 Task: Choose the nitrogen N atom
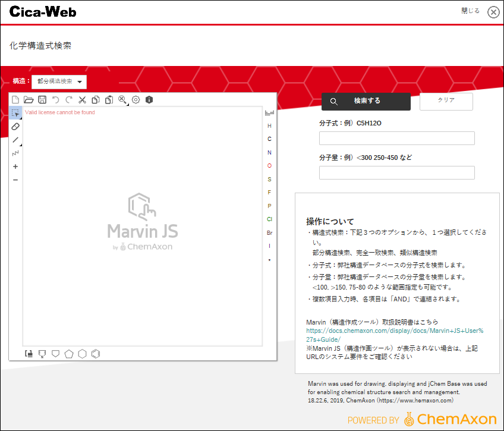coord(269,152)
